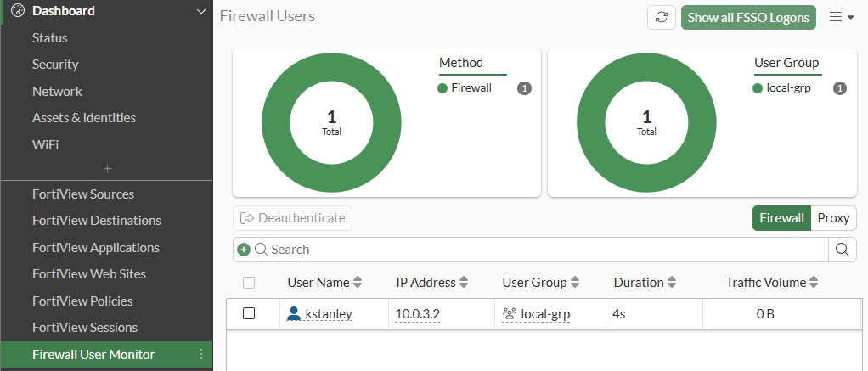Click the Firewall legend green dot
This screenshot has width=868, height=371.
click(442, 88)
